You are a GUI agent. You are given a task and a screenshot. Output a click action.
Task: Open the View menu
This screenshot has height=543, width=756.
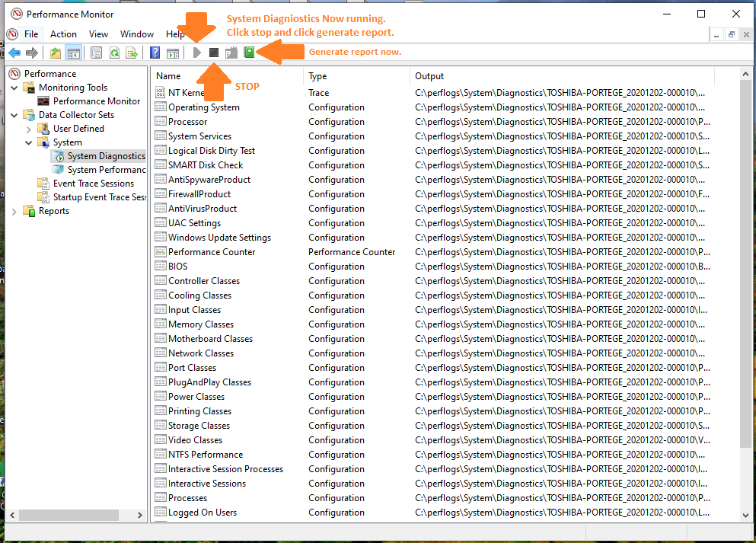(98, 34)
